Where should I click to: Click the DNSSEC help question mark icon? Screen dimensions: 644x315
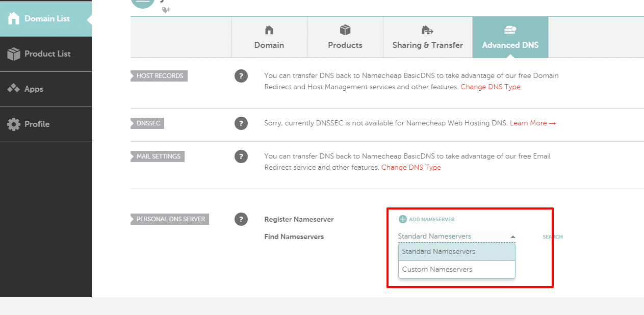pyautogui.click(x=241, y=123)
